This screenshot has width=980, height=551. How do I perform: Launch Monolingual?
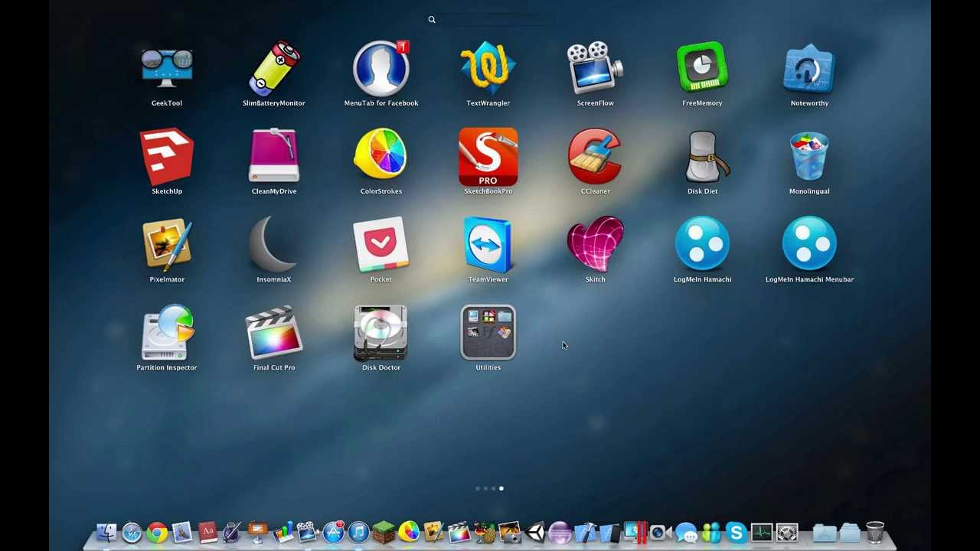(809, 158)
